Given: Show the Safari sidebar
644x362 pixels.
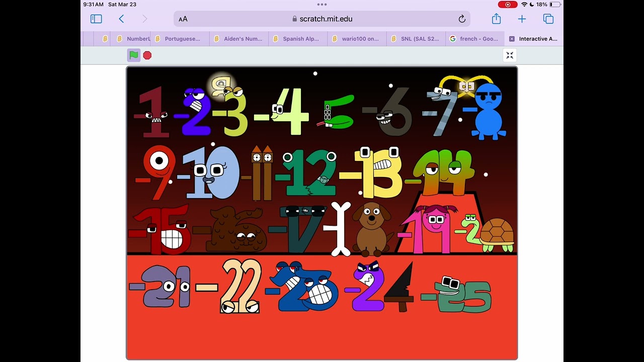Looking at the screenshot, I should coord(96,19).
